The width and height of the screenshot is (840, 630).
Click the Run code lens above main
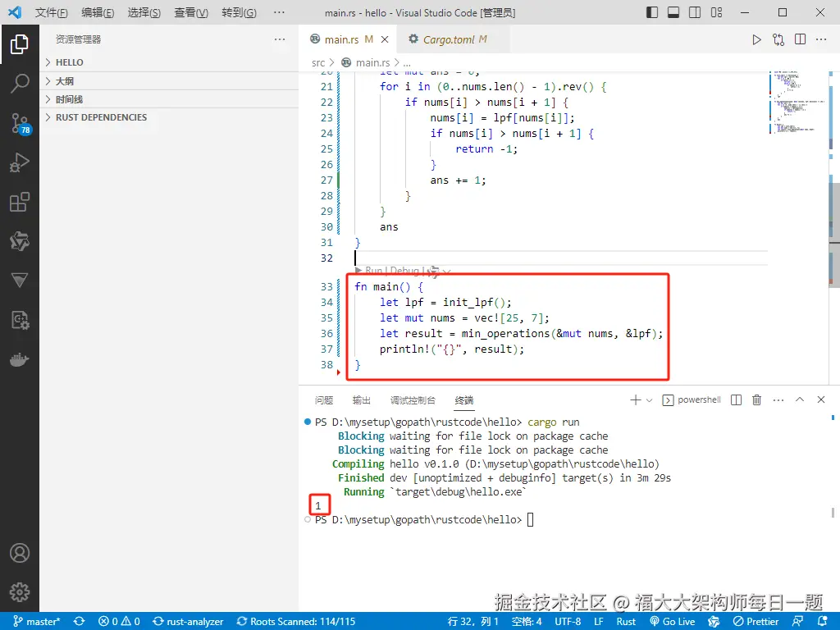373,271
